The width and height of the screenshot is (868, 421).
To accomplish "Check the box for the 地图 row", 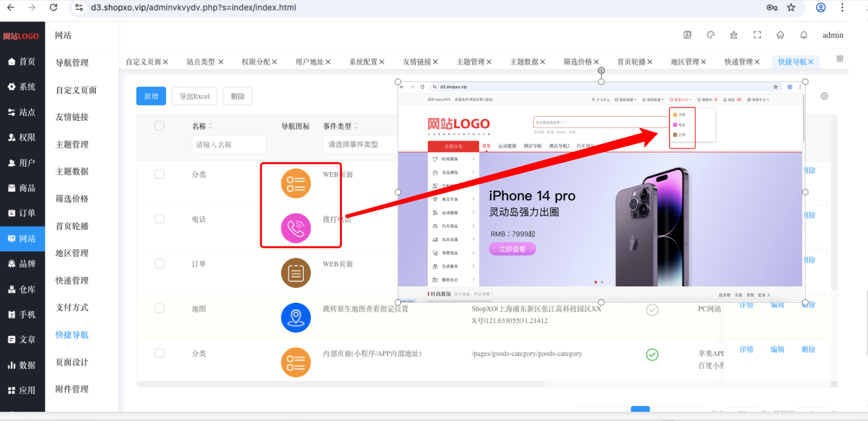I will point(159,308).
